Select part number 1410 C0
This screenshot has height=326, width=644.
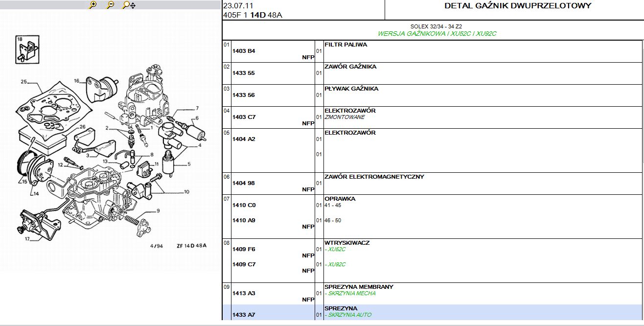(x=244, y=205)
